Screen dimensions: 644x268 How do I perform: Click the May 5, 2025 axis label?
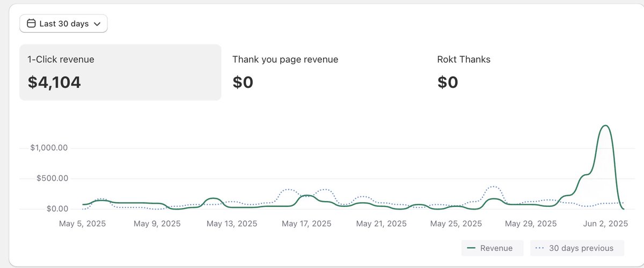coord(83,224)
